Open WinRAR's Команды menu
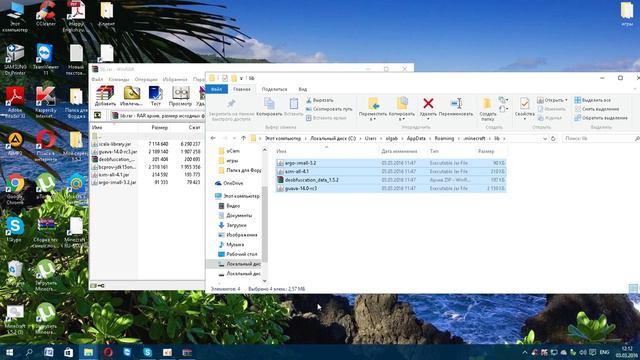Viewport: 640px width, 360px height. (x=118, y=79)
